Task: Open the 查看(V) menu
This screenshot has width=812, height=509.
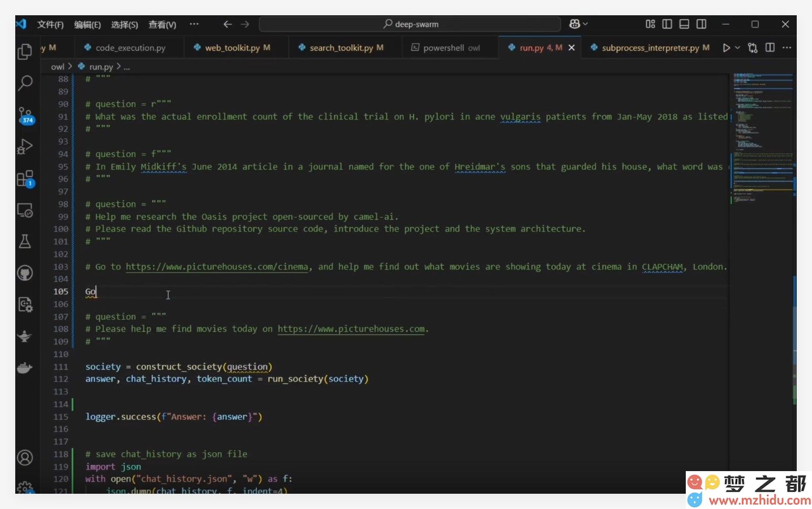Action: (x=162, y=25)
